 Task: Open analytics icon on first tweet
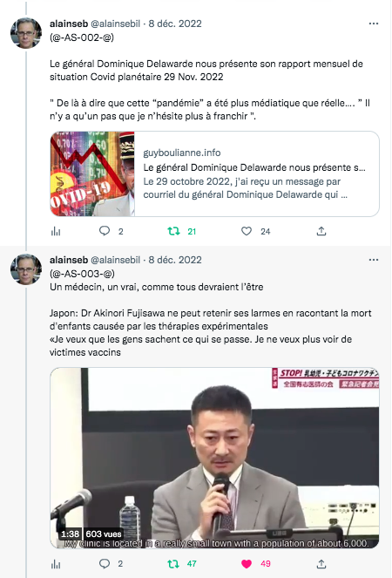click(x=56, y=232)
